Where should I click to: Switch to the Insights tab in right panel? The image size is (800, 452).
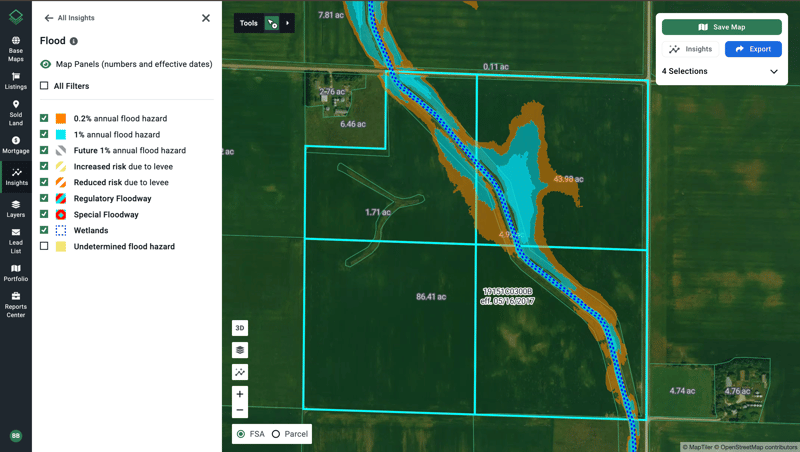coord(690,49)
